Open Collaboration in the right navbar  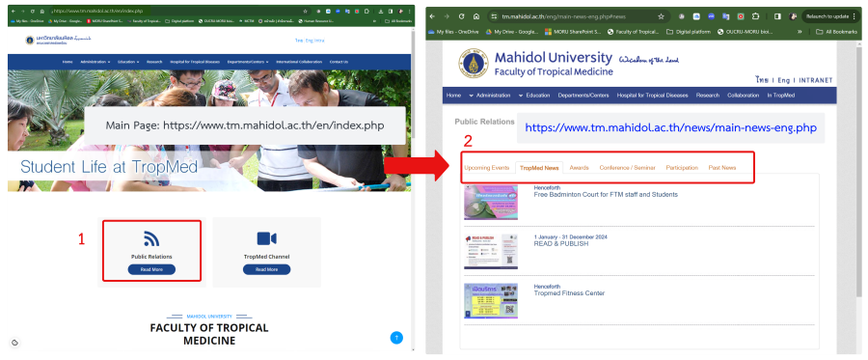[743, 96]
